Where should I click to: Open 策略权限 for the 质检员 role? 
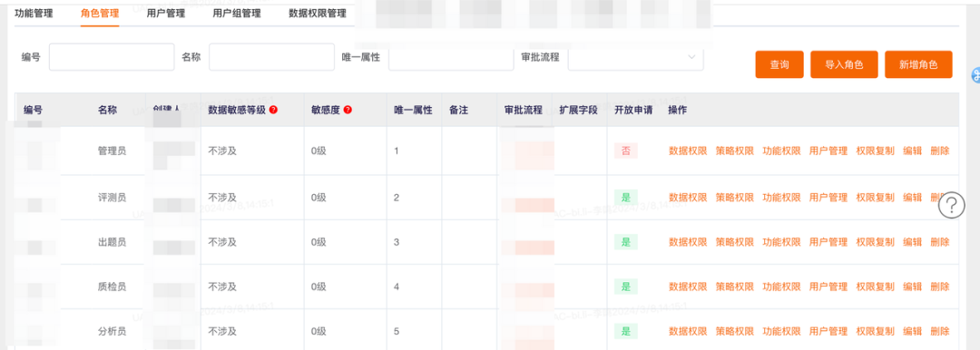[735, 287]
